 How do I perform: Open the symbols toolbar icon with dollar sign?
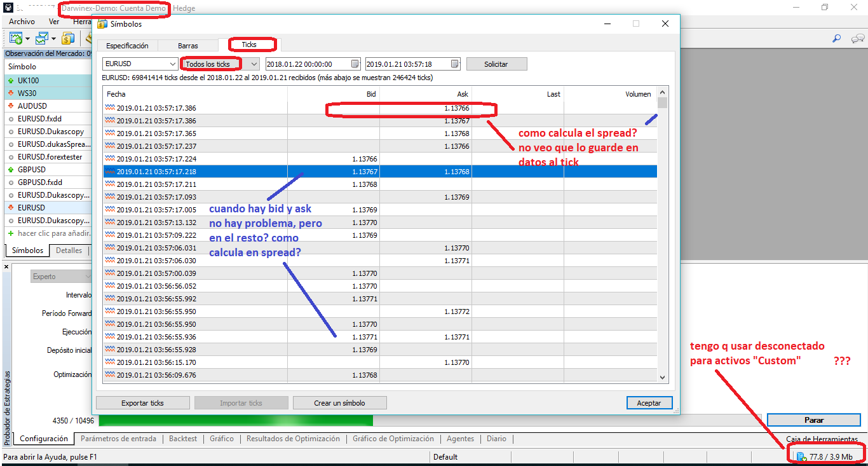(x=68, y=38)
